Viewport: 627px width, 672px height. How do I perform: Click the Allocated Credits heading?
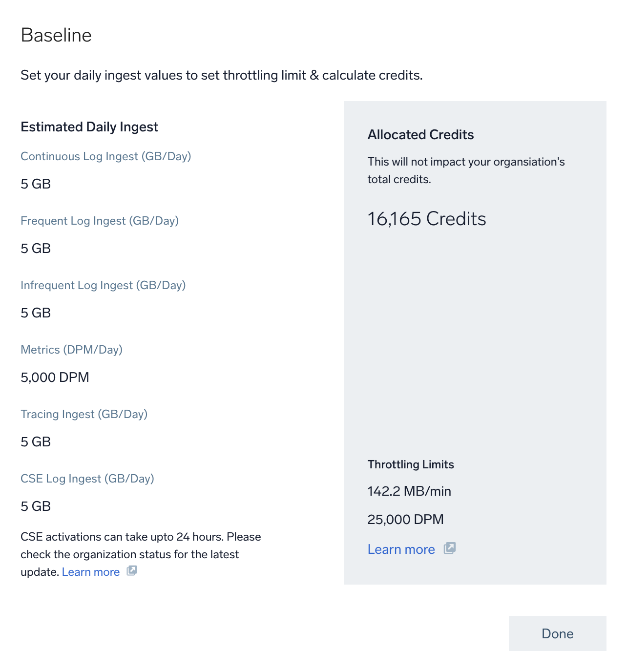420,135
